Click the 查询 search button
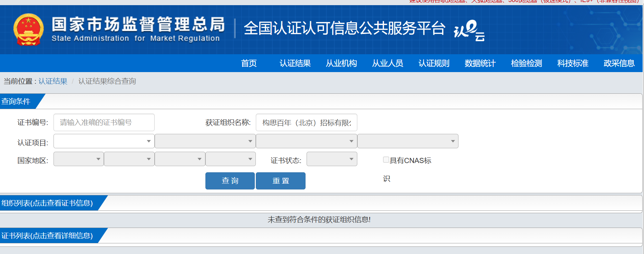 (230, 181)
